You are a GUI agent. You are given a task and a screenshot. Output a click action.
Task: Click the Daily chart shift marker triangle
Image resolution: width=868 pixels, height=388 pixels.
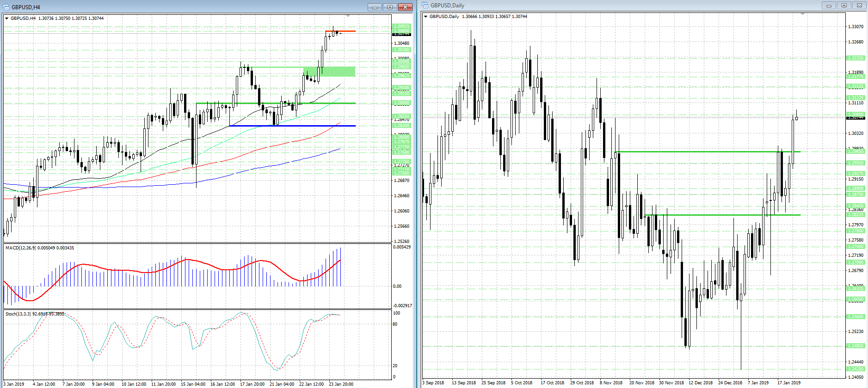pyautogui.click(x=803, y=14)
